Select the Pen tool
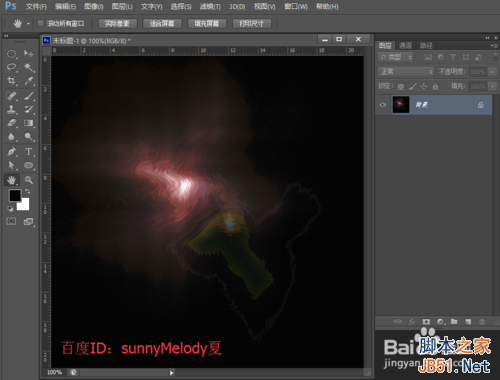 point(12,152)
